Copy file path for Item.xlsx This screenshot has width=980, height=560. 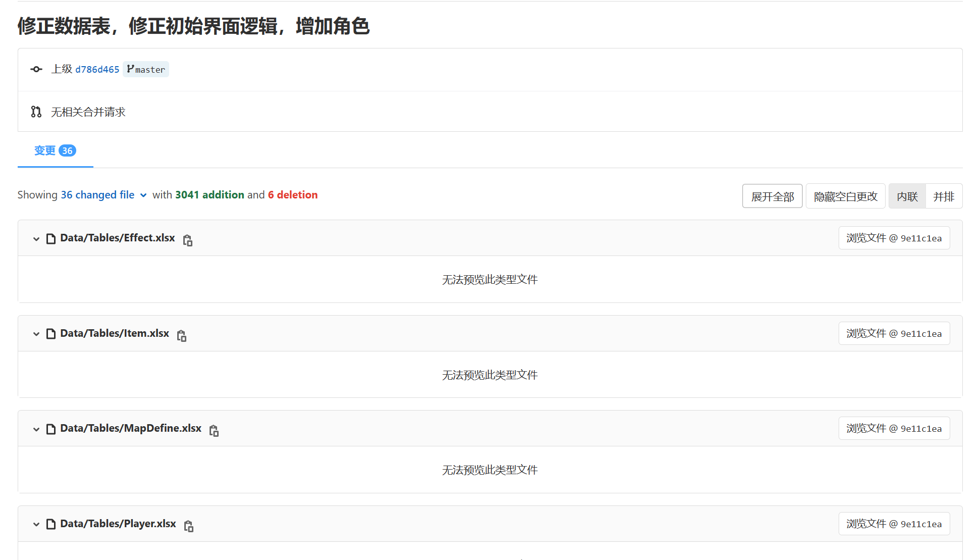(x=182, y=336)
